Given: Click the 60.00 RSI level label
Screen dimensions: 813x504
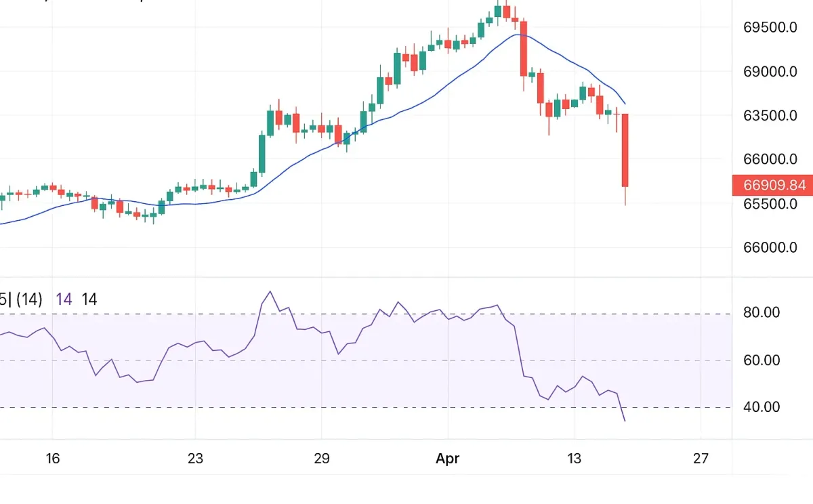Looking at the screenshot, I should 762,360.
